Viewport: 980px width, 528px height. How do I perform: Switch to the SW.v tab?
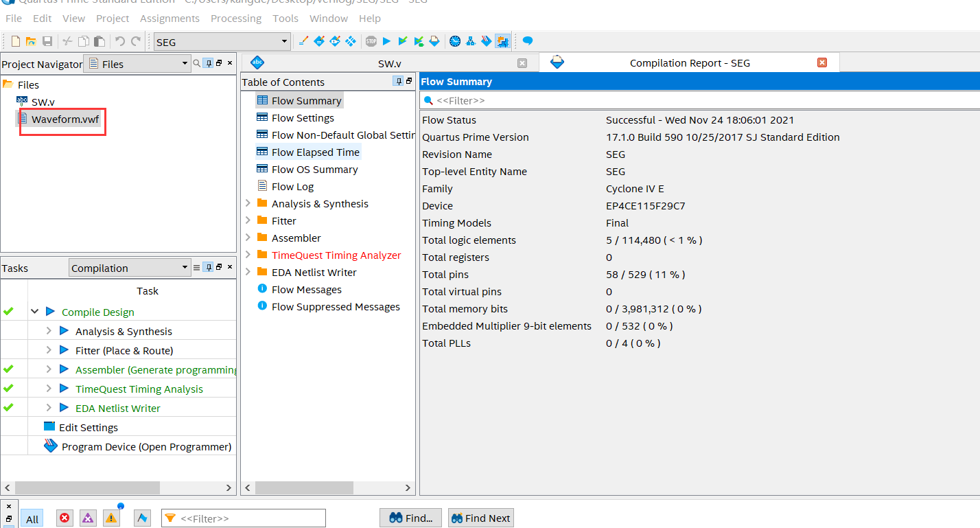point(389,63)
